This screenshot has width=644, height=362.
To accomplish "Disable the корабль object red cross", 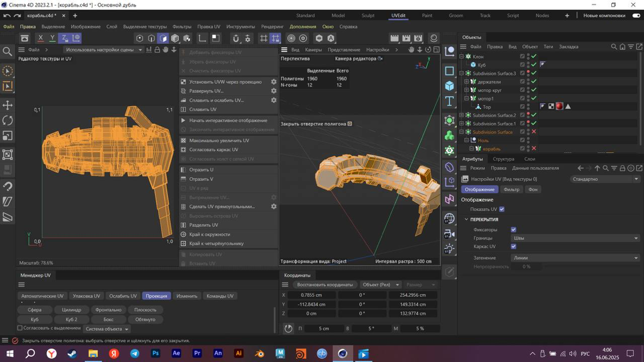I will [534, 149].
